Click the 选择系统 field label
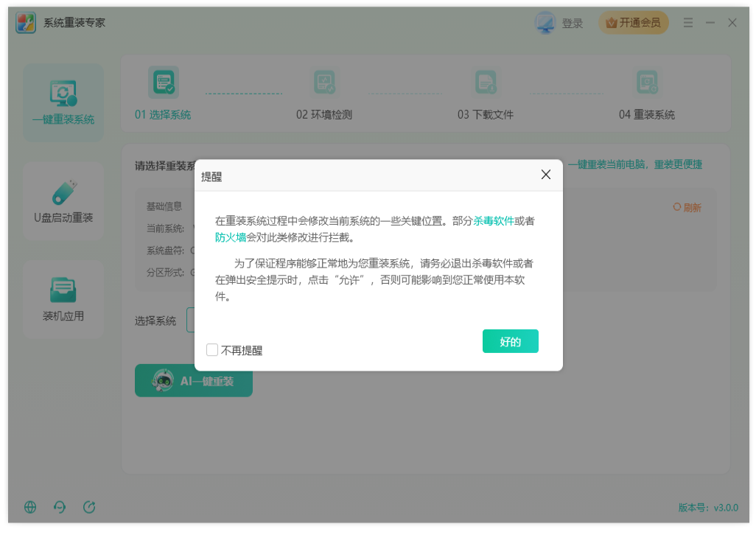This screenshot has height=535, width=756. (x=155, y=321)
